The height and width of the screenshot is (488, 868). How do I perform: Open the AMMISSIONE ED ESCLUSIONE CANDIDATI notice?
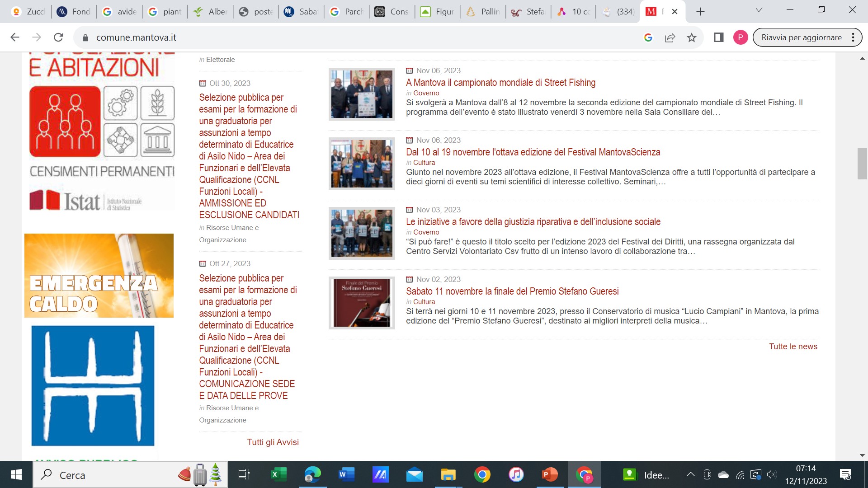249,156
